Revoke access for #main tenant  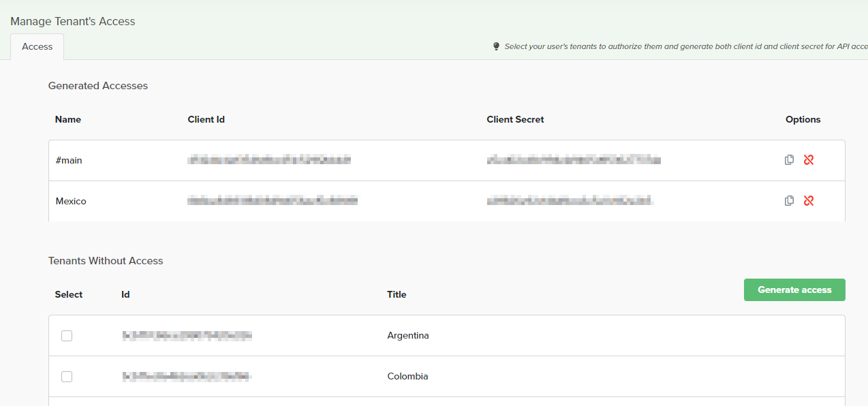809,160
